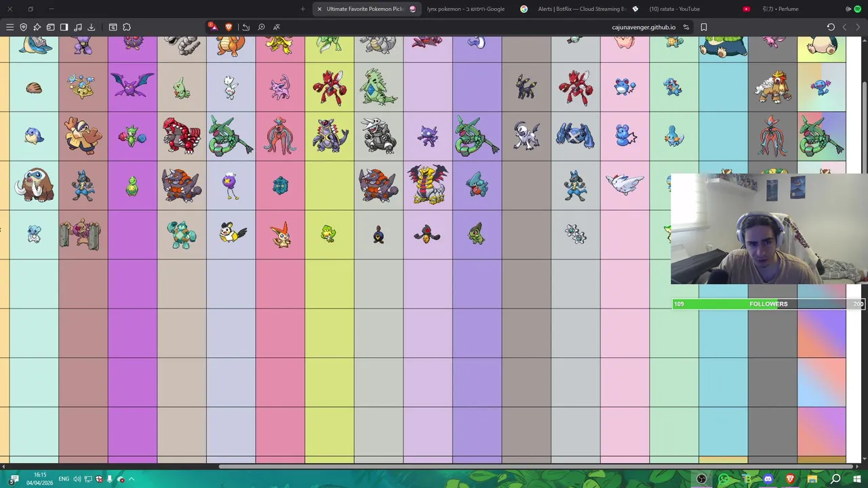Open Discord from the taskbar
Image resolution: width=868 pixels, height=488 pixels.
coord(768,479)
